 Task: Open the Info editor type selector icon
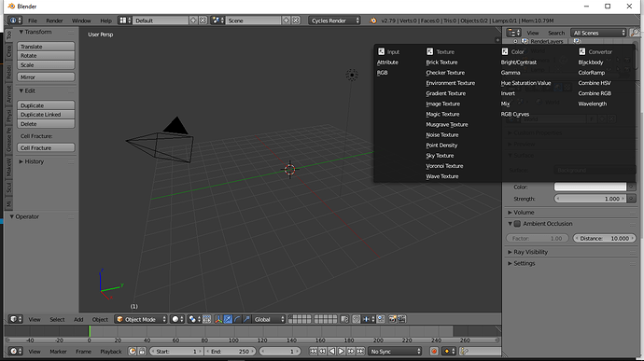[15, 21]
